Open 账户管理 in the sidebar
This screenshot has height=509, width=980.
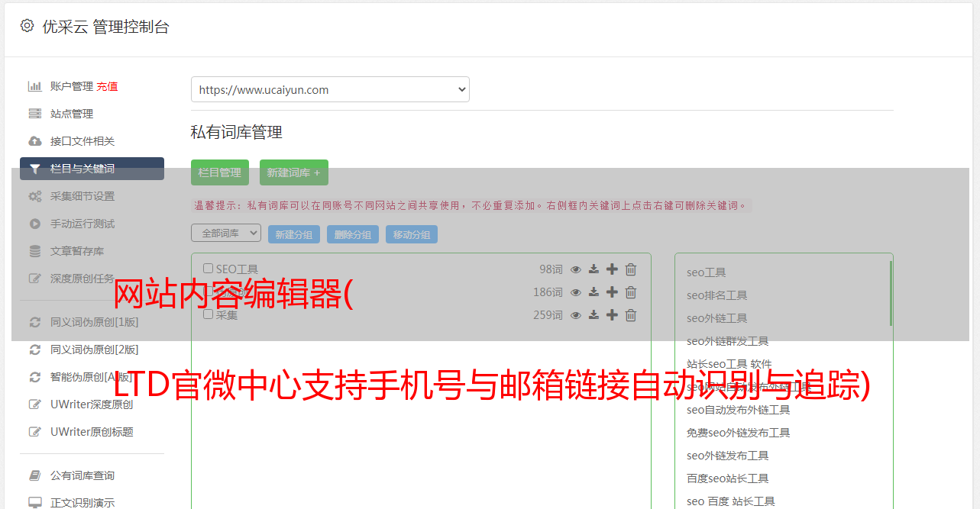72,86
